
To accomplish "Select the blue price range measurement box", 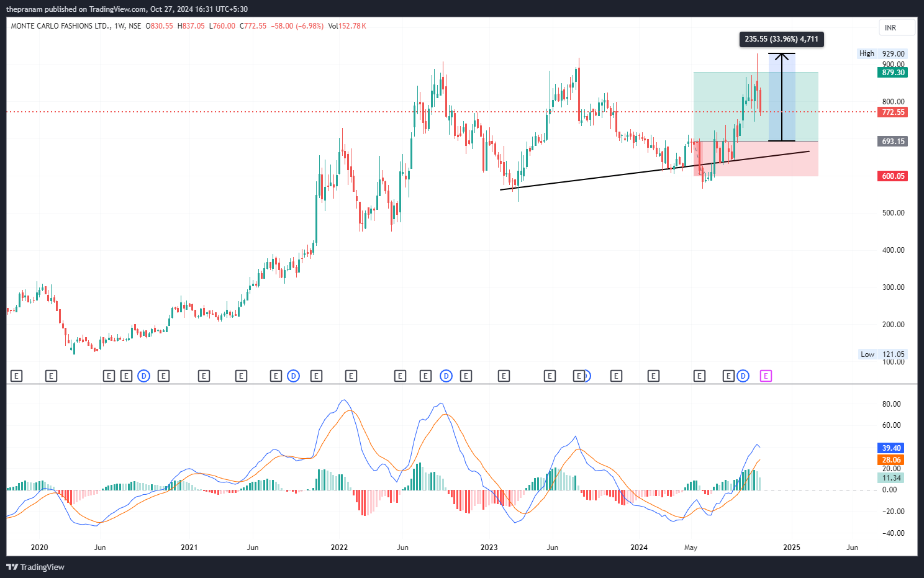I will click(782, 97).
